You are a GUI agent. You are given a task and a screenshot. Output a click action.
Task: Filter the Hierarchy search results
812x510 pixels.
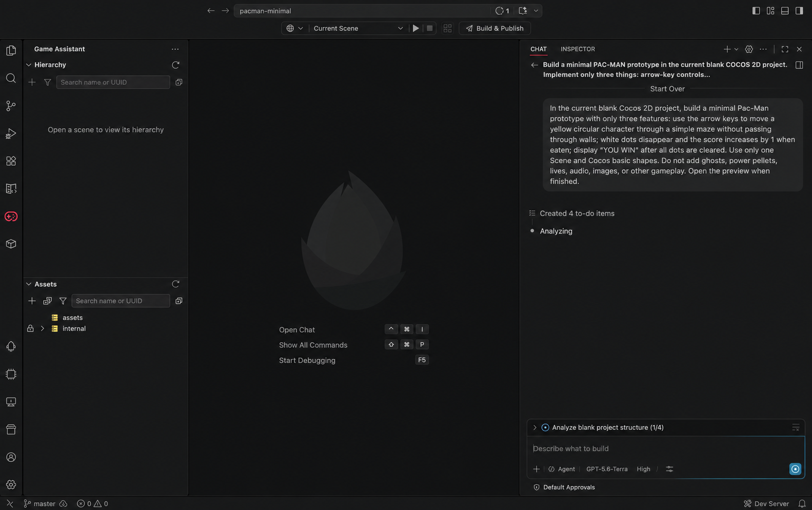coord(47,82)
